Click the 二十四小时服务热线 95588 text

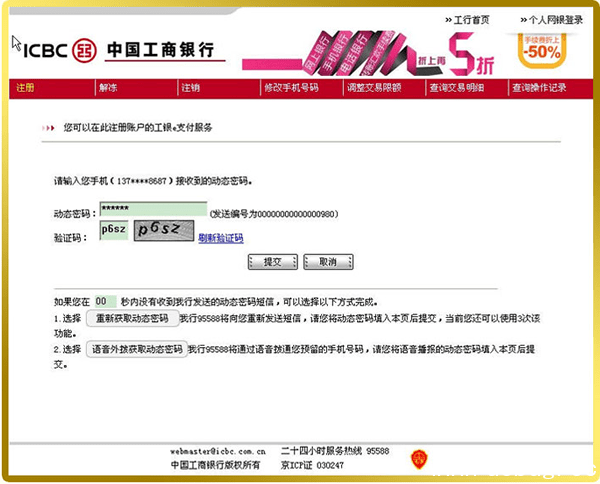[335, 451]
